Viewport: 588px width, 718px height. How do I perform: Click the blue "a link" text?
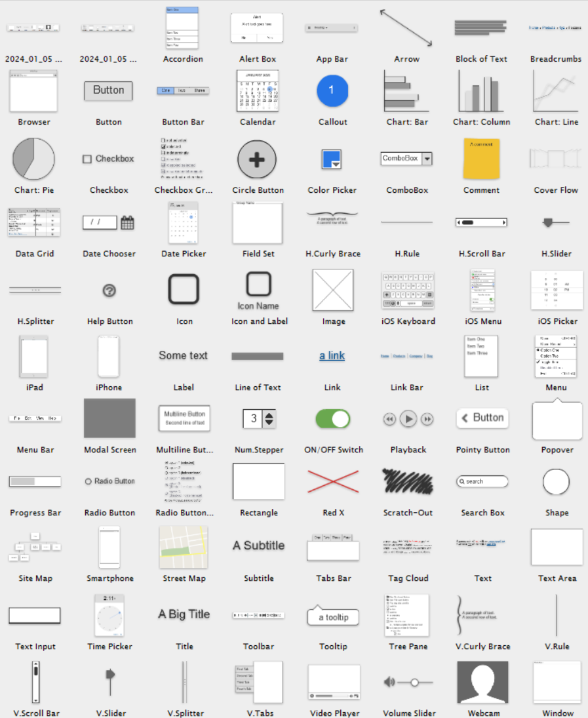(x=332, y=356)
